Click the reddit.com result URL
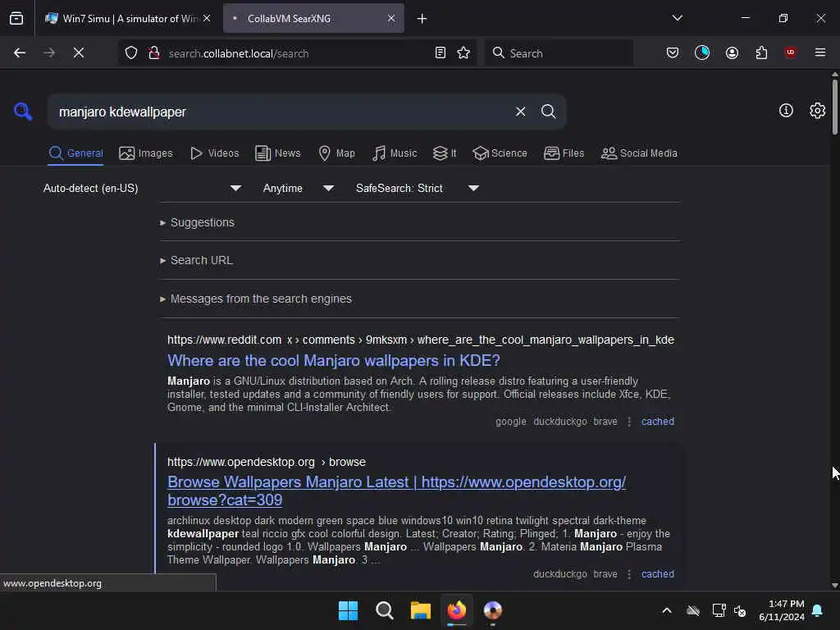The width and height of the screenshot is (840, 630). tap(421, 340)
